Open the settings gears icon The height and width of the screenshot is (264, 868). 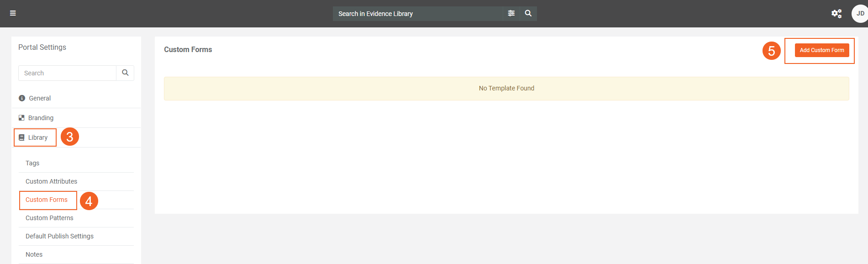(836, 13)
